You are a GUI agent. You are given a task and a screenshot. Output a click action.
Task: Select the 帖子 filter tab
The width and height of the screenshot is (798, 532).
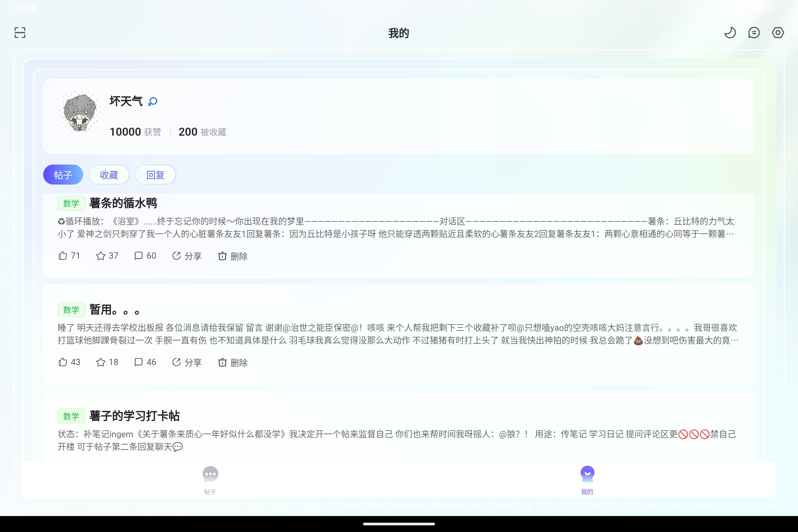click(63, 175)
